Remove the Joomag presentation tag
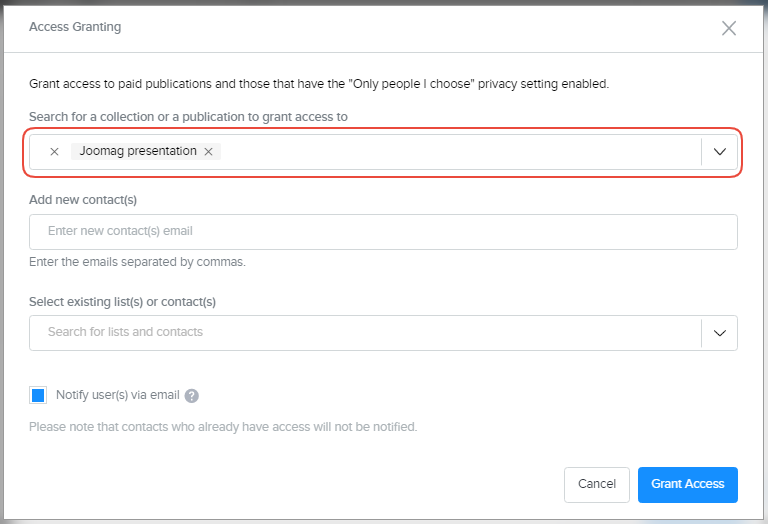Screen dimensions: 768x524 pyautogui.click(x=208, y=152)
